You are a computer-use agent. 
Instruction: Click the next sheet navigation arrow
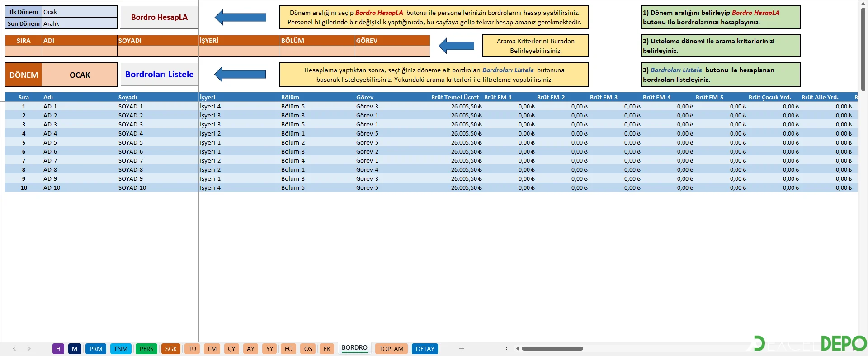pos(29,348)
